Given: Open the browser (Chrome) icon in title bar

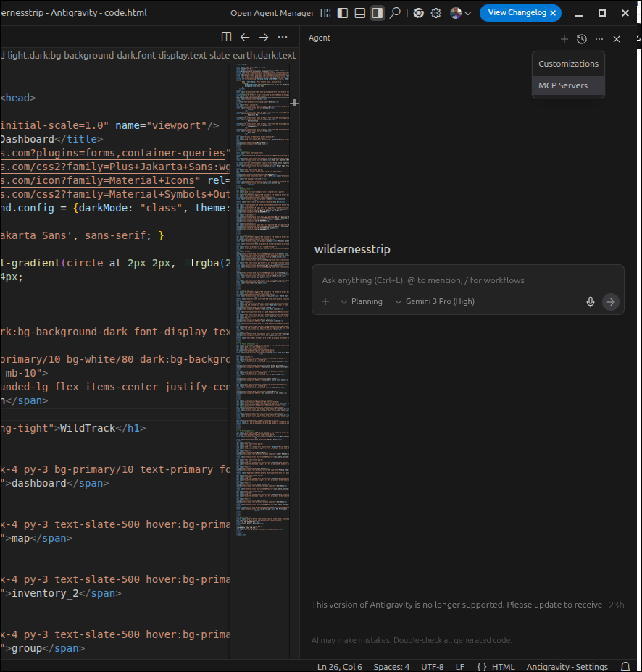Looking at the screenshot, I should [x=418, y=13].
